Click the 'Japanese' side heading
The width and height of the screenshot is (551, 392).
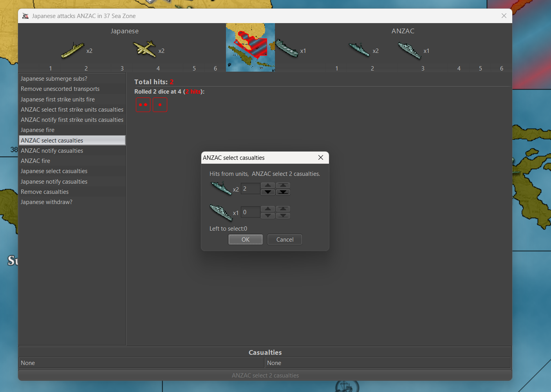tap(125, 31)
